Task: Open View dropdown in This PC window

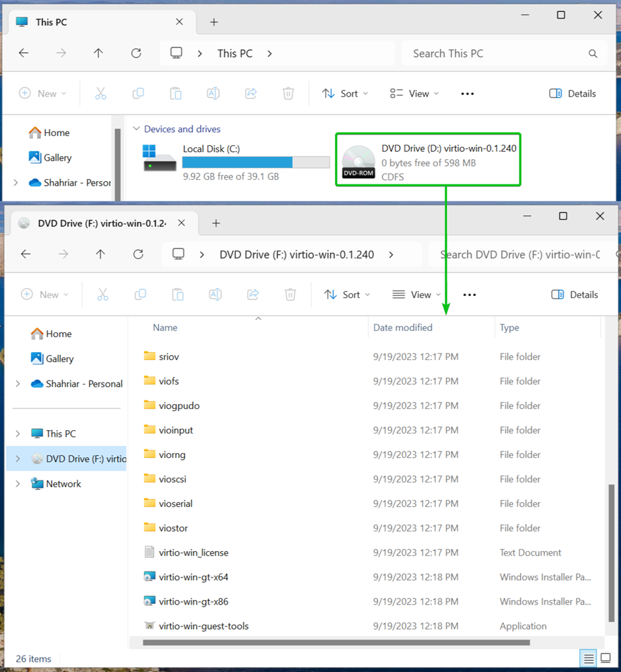Action: point(414,93)
